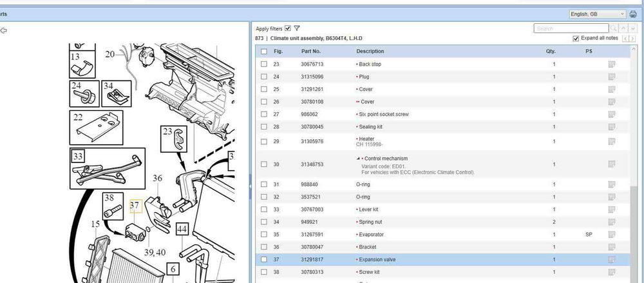
Task: Click the search magnifier icon
Action: click(614, 28)
